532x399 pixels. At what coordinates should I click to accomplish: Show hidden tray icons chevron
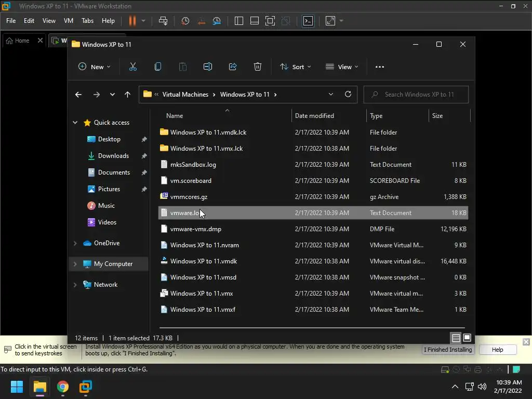point(455,387)
